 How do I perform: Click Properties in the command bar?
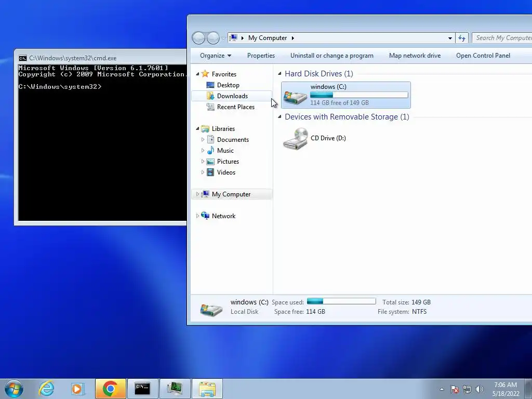point(261,56)
